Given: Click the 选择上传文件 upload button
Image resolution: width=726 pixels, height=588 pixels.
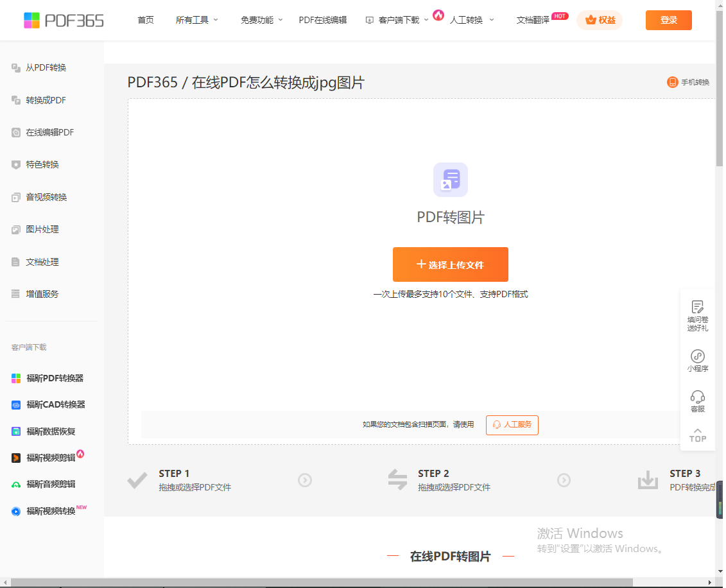Looking at the screenshot, I should [x=451, y=264].
